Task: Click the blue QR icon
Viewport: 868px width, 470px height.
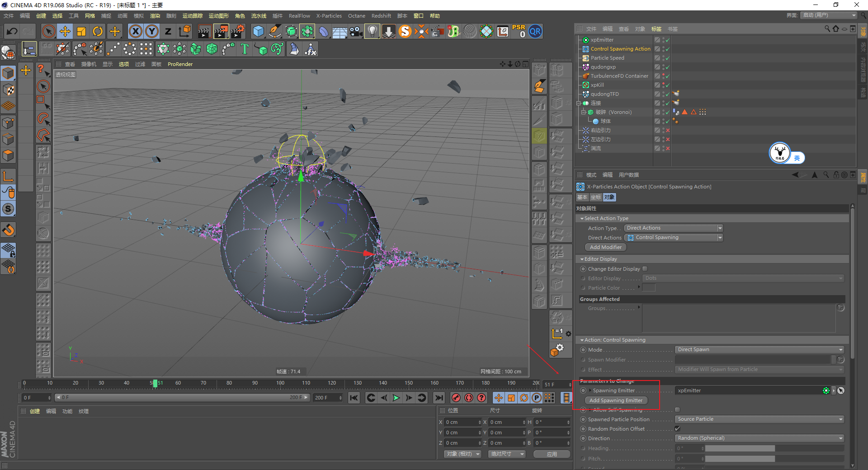Action: tap(535, 32)
